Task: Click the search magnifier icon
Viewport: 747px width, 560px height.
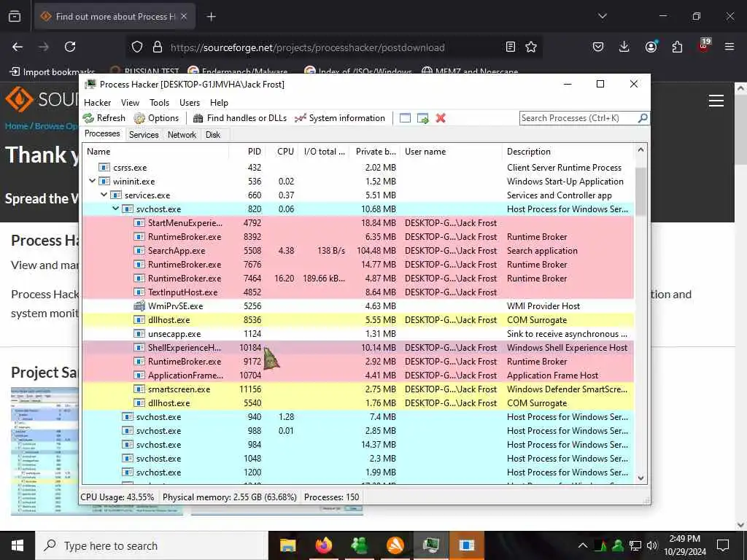Action: click(643, 117)
